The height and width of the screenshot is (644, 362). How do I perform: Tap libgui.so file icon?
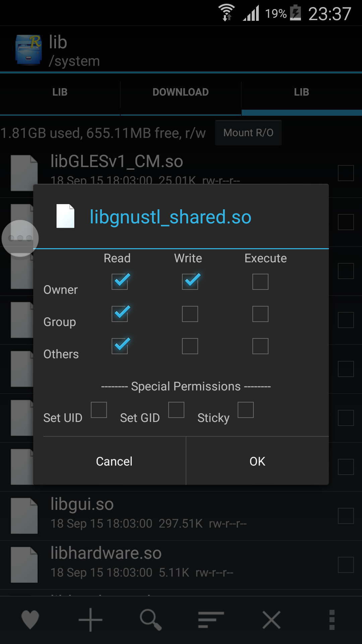pyautogui.click(x=24, y=516)
